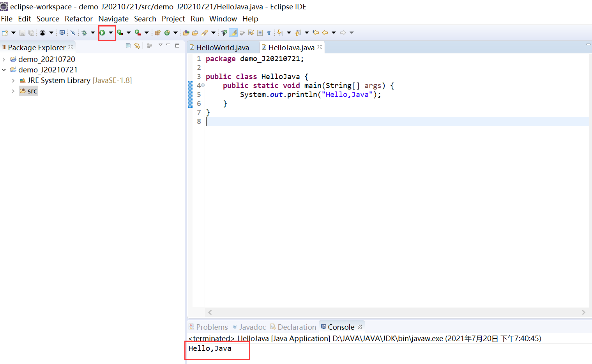Expand the demo_20210720 project
Viewport: 592px width, 364px height.
coord(4,59)
